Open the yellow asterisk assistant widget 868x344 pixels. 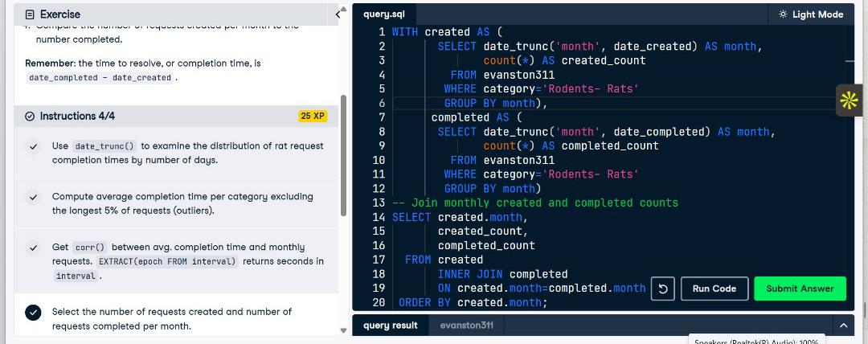click(849, 100)
